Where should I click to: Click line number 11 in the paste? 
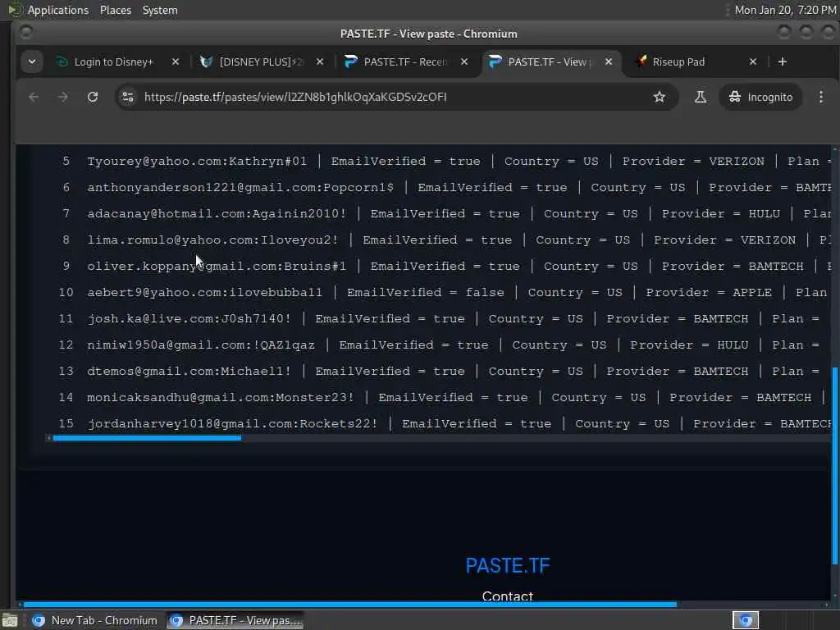tap(66, 319)
